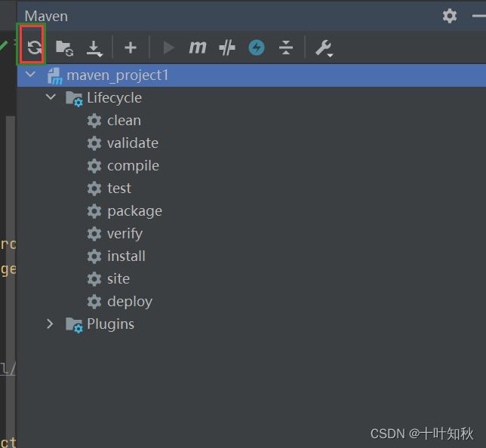The image size is (486, 448).
Task: Expand the Plugins folder
Action: [50, 324]
